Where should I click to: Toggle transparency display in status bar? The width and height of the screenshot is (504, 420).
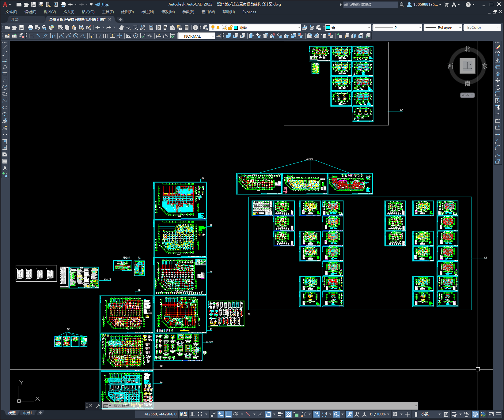tap(288, 414)
